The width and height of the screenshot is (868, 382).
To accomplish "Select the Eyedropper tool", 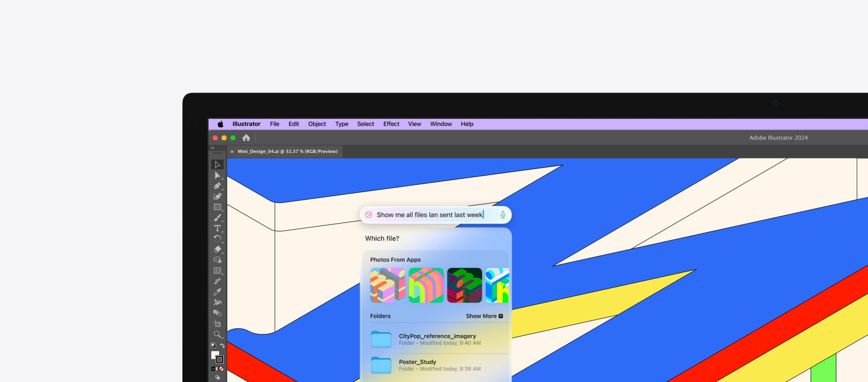I will point(217,292).
